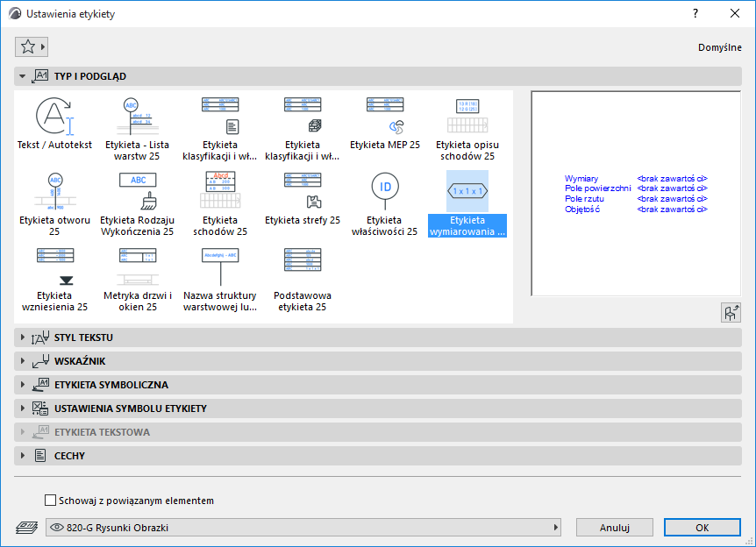Toggle eye visibility of 820-G layer

click(x=57, y=527)
